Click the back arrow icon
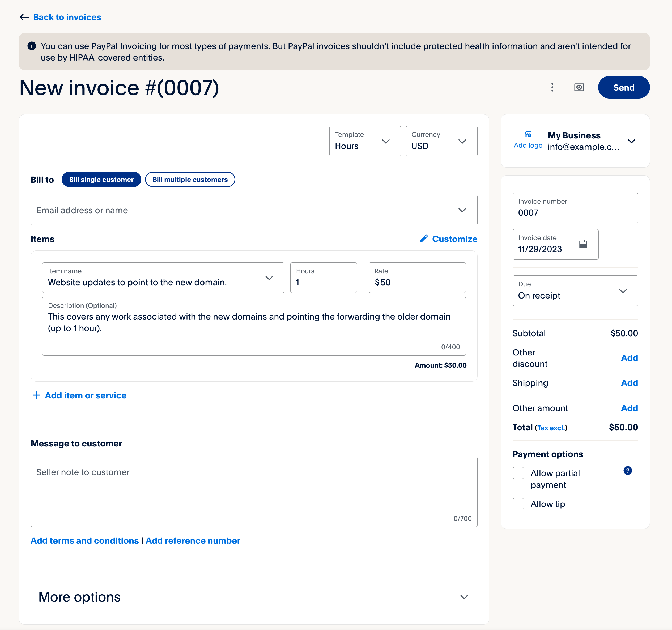This screenshot has height=630, width=672. pos(24,17)
